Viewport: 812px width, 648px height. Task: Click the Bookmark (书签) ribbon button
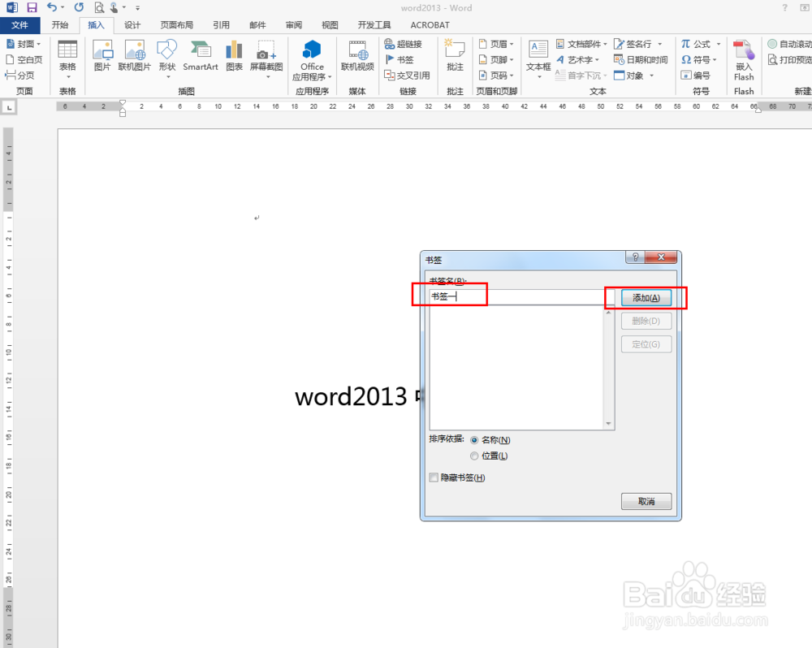399,59
